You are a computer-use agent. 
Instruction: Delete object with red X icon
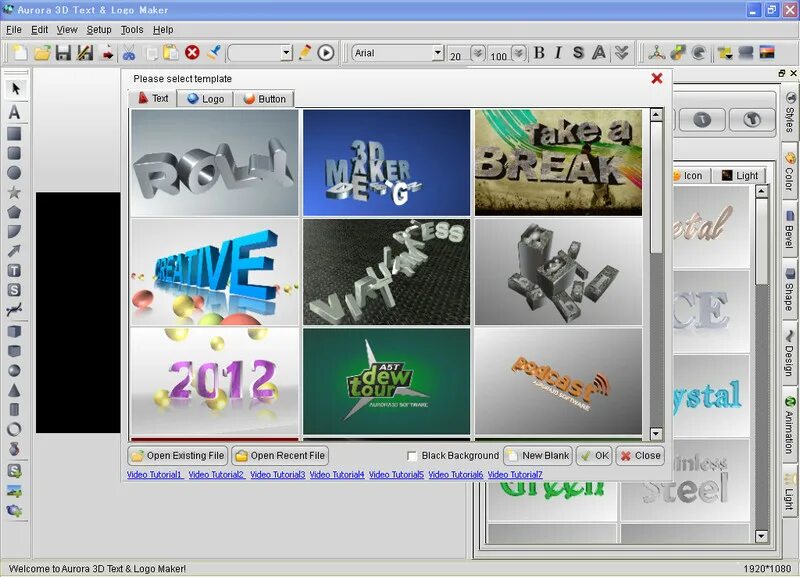point(192,53)
